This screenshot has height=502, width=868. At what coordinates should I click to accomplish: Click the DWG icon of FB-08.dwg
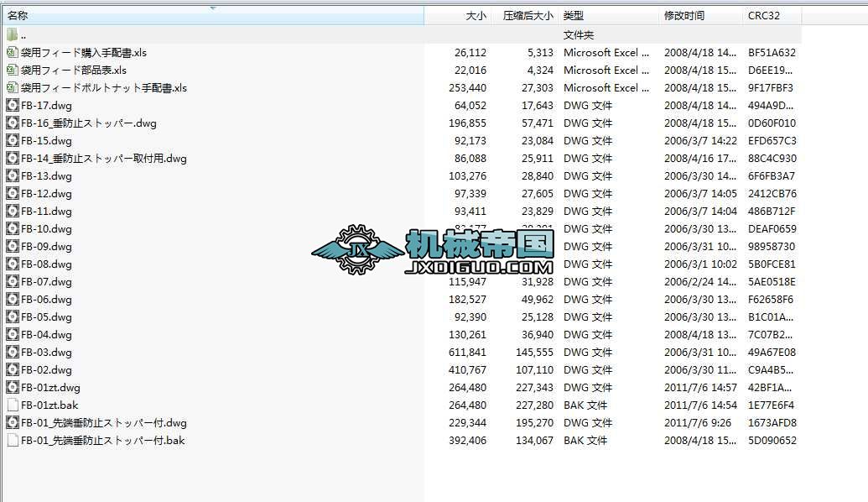[x=13, y=264]
